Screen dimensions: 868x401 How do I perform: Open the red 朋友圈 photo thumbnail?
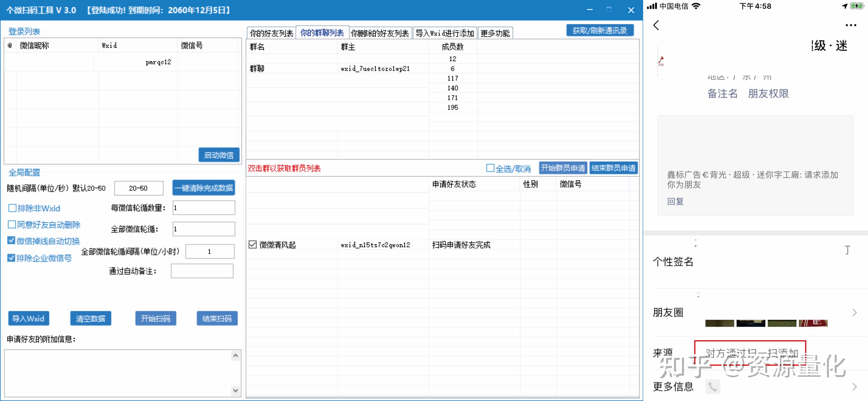[813, 323]
